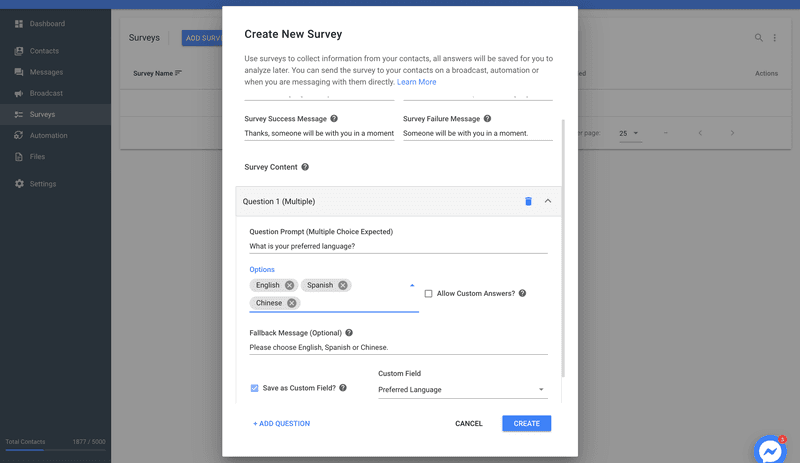Change rows per page dropdown

coord(629,133)
